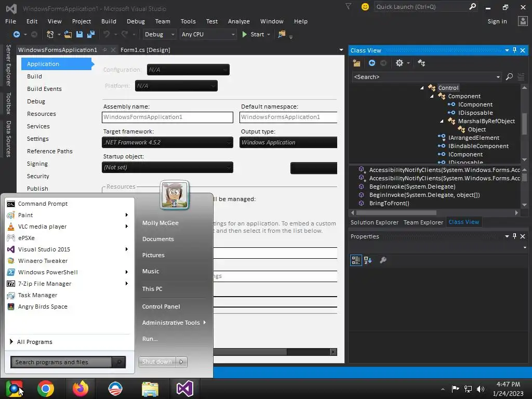Click the feedback smiley icon
532x399 pixels.
tap(365, 7)
